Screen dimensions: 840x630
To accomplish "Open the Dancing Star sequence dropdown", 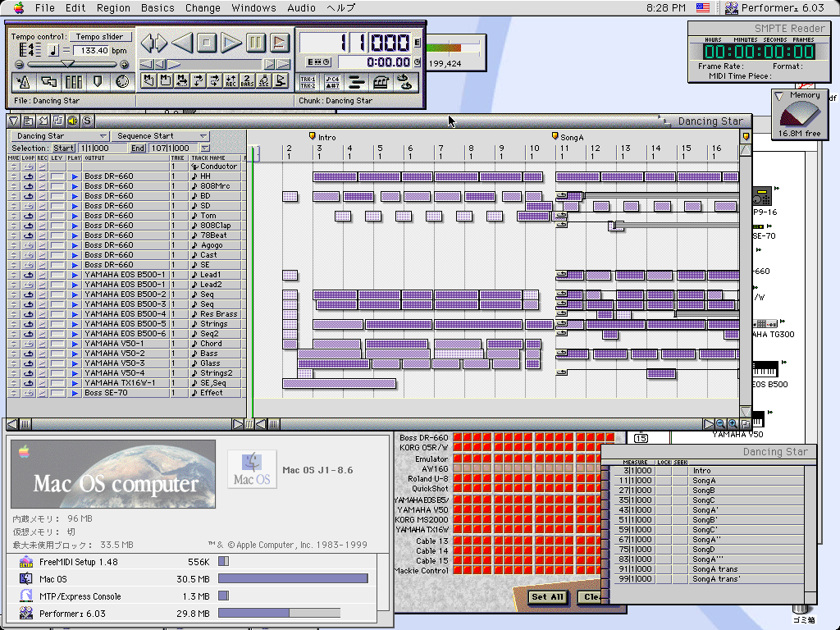I will point(59,136).
